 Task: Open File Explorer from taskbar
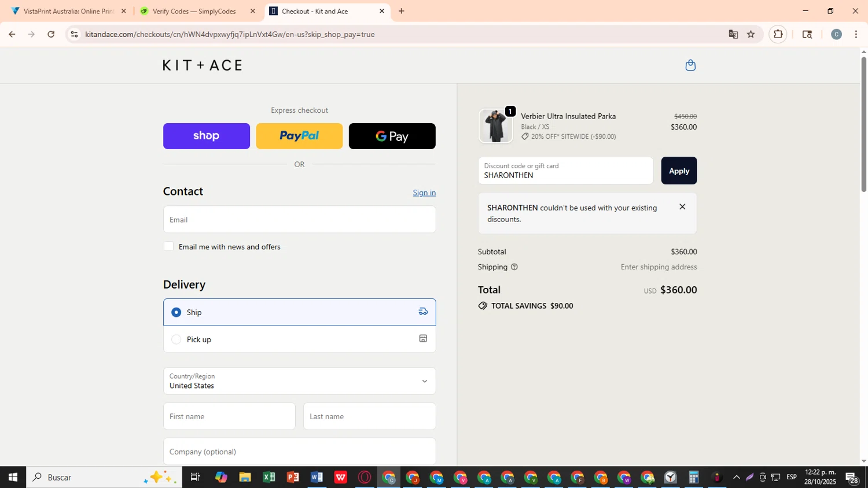click(x=245, y=477)
